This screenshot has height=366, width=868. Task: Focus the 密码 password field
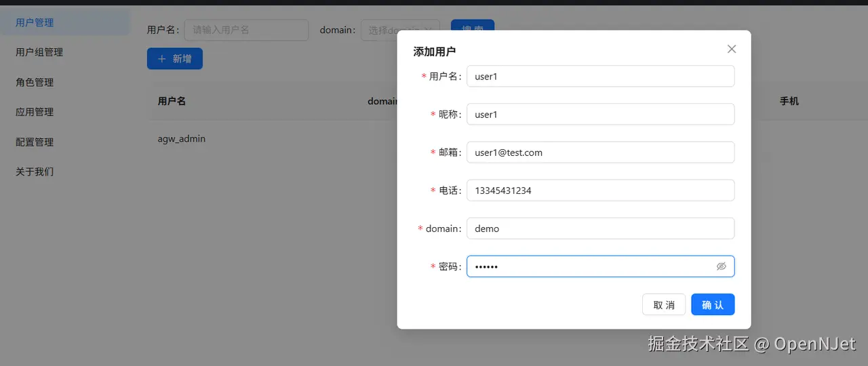[x=601, y=266]
